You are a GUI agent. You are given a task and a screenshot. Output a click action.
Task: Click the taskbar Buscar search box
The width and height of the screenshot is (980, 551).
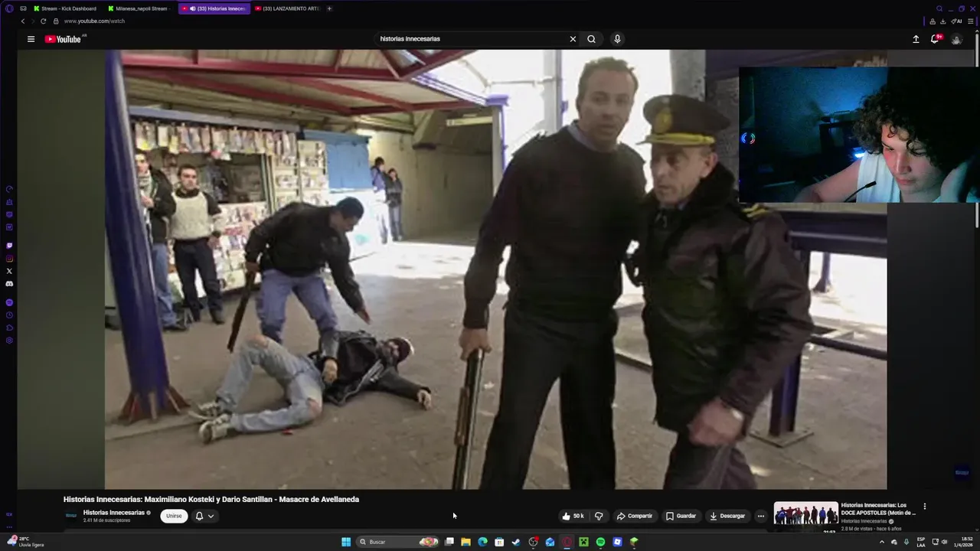click(398, 542)
